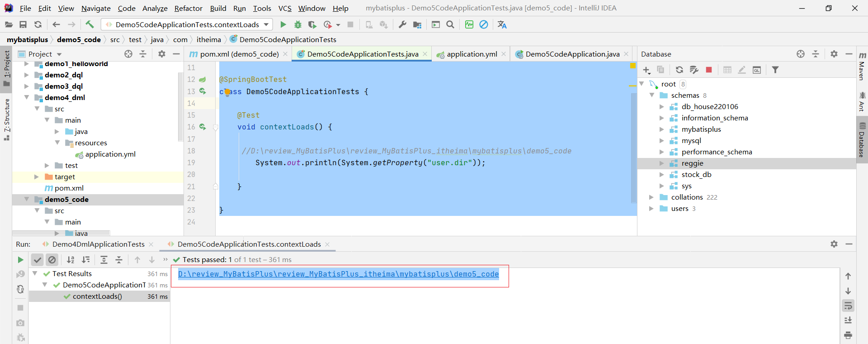This screenshot has width=868, height=344.
Task: Toggle sort-by-duration for test results
Action: (x=85, y=260)
